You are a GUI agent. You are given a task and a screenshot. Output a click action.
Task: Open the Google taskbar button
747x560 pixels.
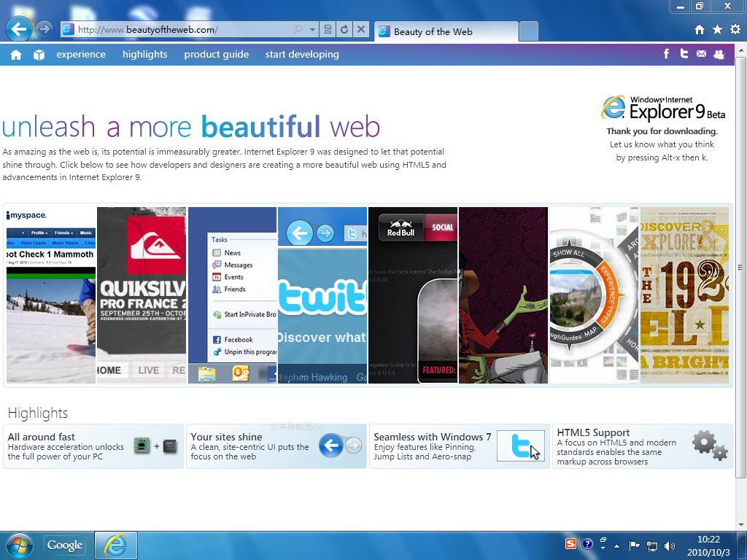65,545
